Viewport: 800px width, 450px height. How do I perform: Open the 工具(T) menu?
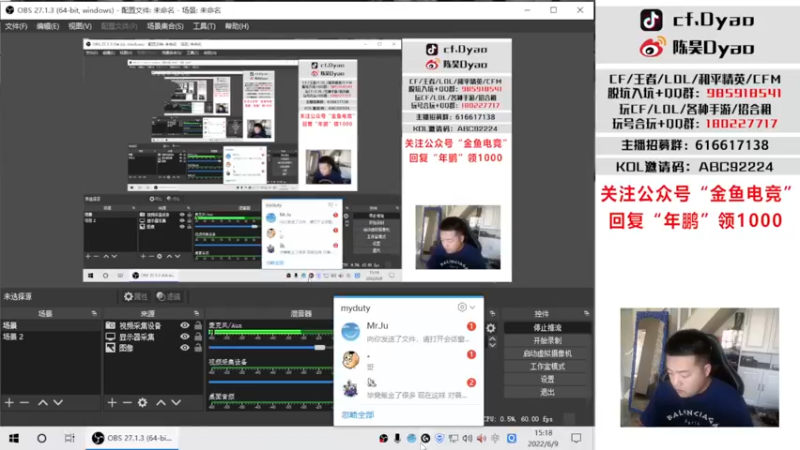coord(204,26)
